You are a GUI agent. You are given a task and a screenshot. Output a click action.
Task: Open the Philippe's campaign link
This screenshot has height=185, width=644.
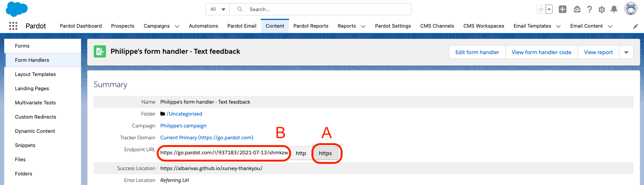[183, 126]
